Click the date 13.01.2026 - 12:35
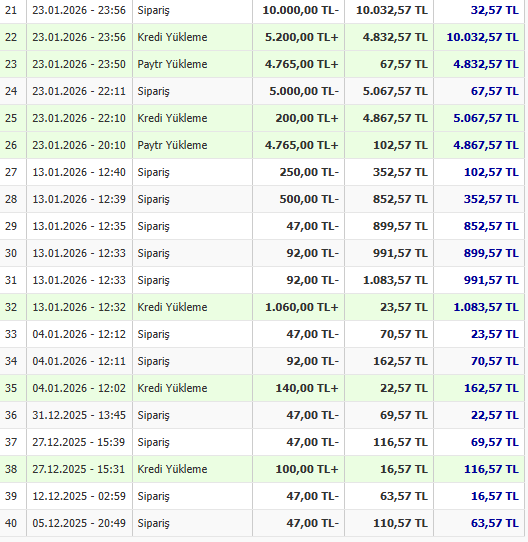528x542 pixels. [x=79, y=226]
